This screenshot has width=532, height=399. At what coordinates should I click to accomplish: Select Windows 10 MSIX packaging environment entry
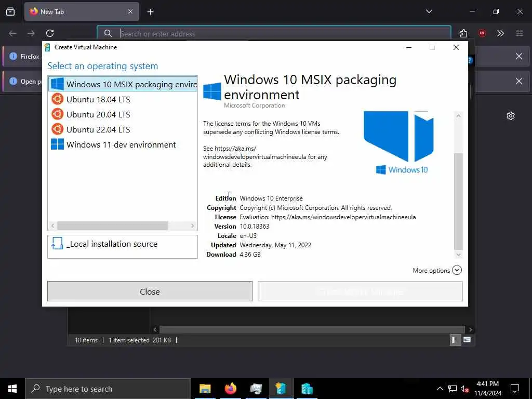[x=123, y=84]
